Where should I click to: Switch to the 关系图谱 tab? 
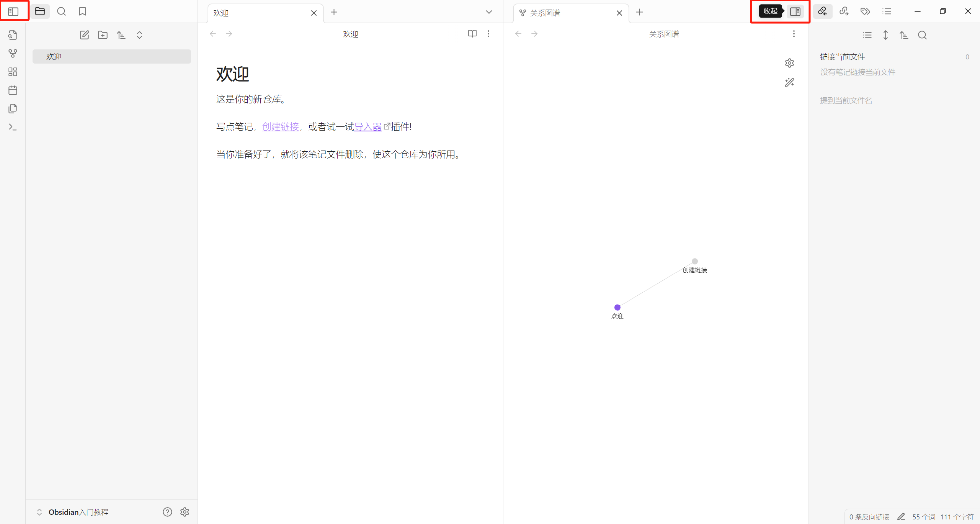545,13
